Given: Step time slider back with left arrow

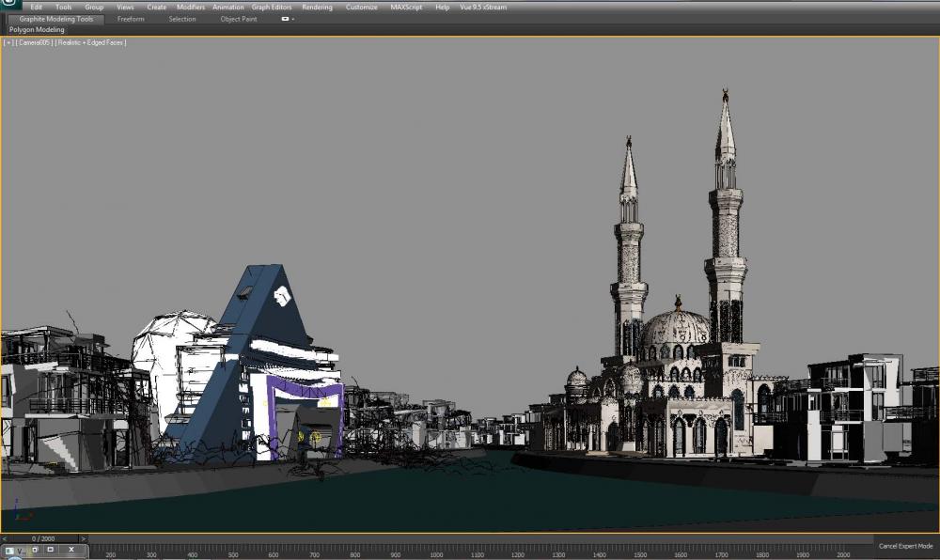Looking at the screenshot, I should [4, 539].
